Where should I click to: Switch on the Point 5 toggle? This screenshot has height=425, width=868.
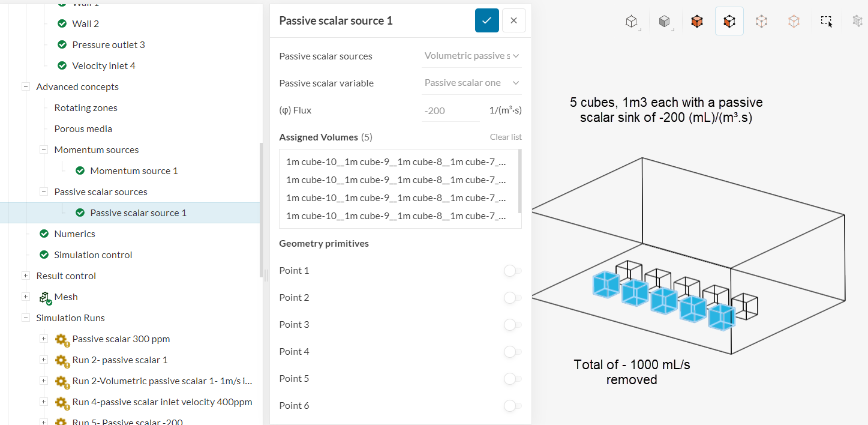512,379
